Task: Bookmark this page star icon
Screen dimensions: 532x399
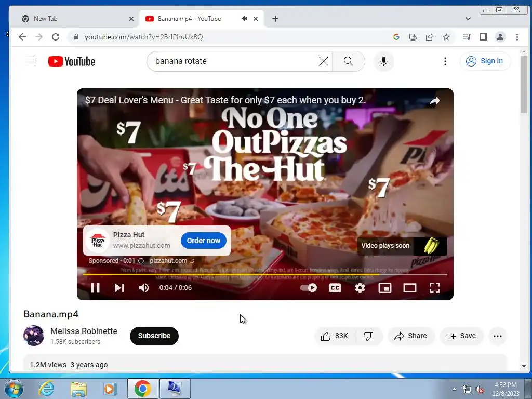Action: [x=446, y=37]
